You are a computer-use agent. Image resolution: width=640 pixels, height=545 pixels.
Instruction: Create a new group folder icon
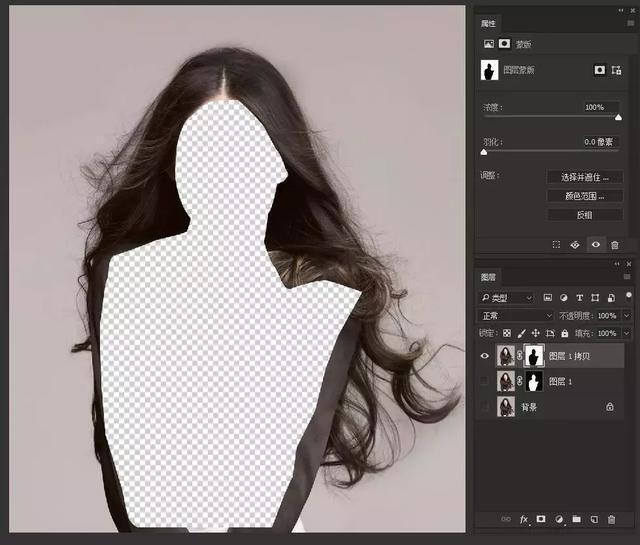[577, 520]
